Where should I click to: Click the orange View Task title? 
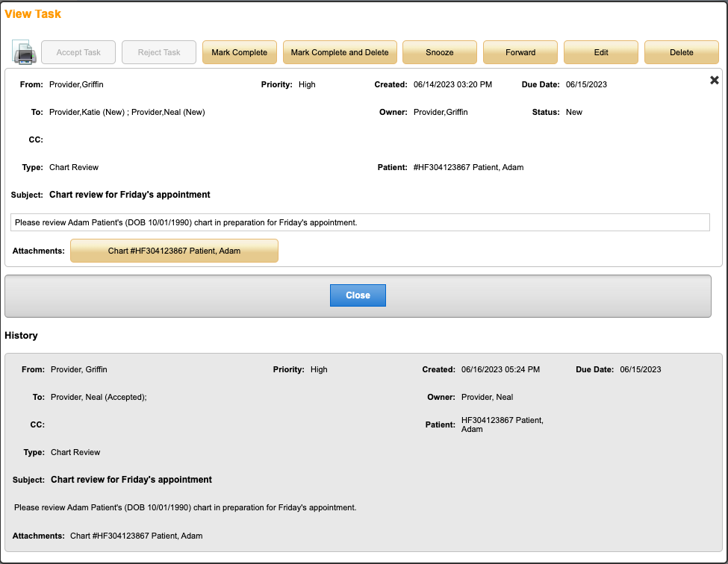click(x=33, y=14)
